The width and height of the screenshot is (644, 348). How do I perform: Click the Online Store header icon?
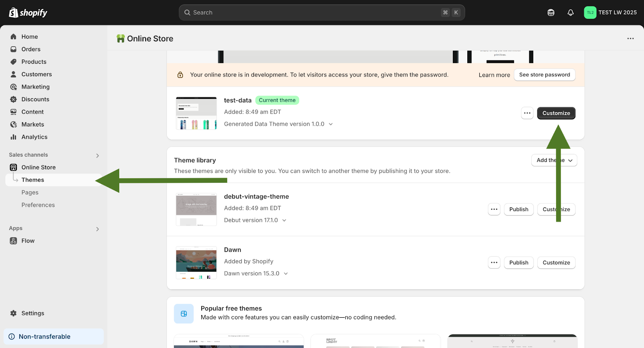coord(121,39)
